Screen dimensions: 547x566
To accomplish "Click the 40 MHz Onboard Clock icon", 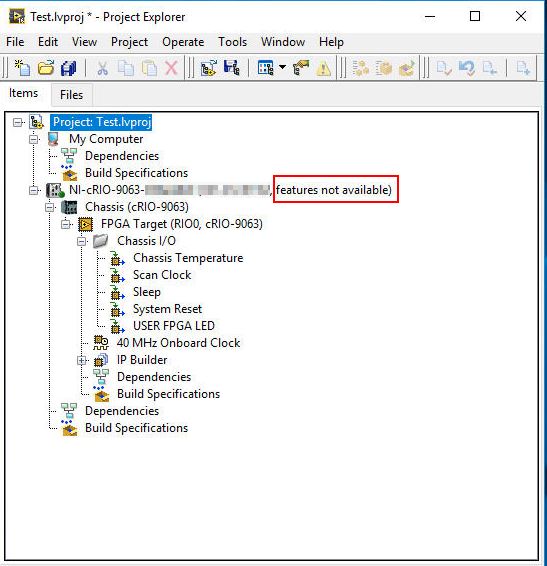I will click(101, 343).
